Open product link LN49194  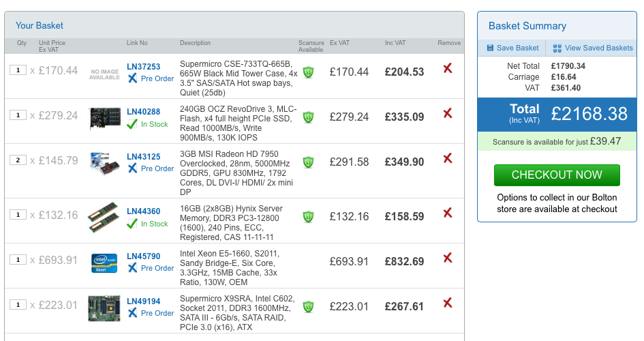(x=143, y=301)
